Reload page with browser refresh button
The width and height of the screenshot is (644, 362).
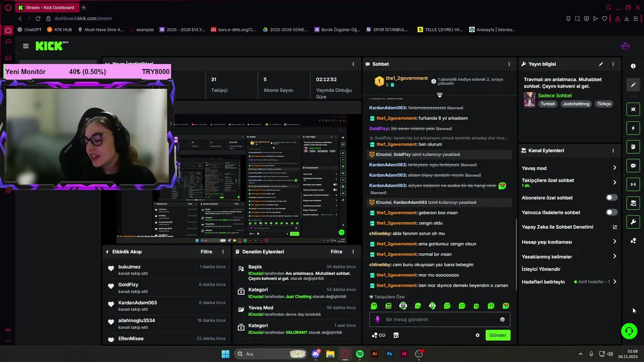coord(38,19)
